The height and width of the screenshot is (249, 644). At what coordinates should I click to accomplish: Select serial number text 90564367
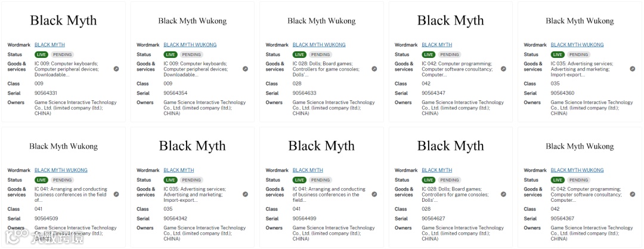563,219
